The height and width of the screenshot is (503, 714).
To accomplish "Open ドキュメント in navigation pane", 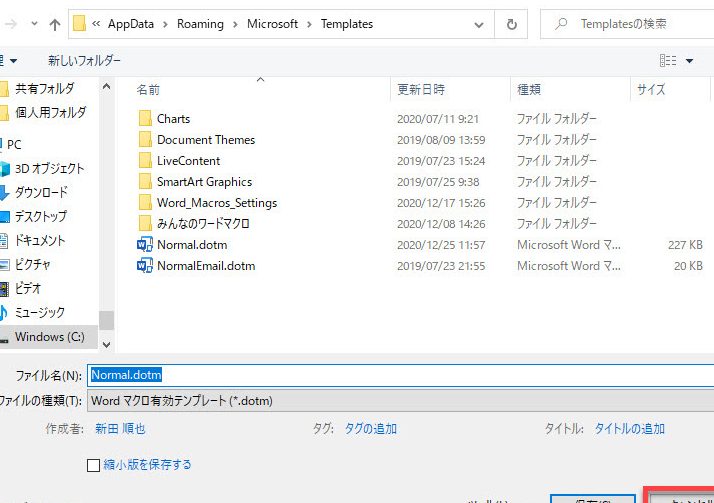I will coord(40,240).
